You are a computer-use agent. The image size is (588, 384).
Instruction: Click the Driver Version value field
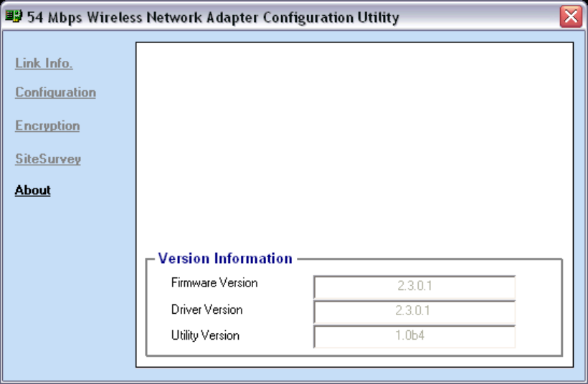414,312
